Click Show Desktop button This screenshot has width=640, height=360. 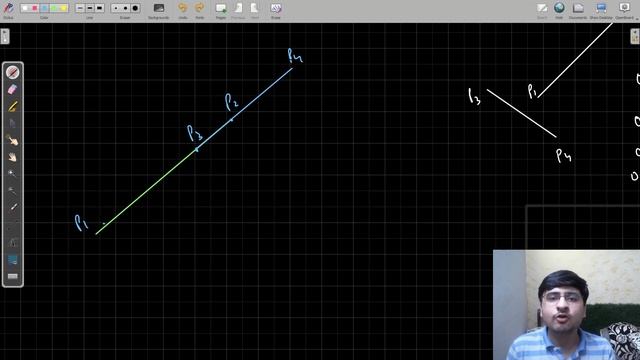point(601,10)
